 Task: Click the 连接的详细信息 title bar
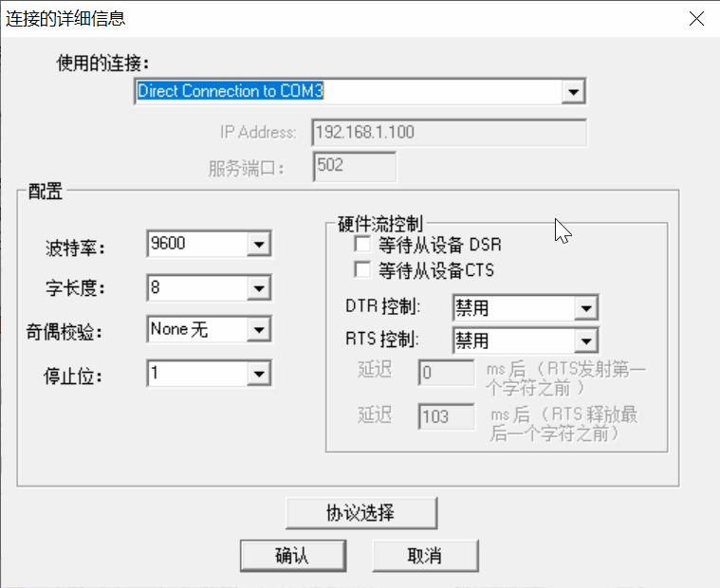[x=332, y=18]
